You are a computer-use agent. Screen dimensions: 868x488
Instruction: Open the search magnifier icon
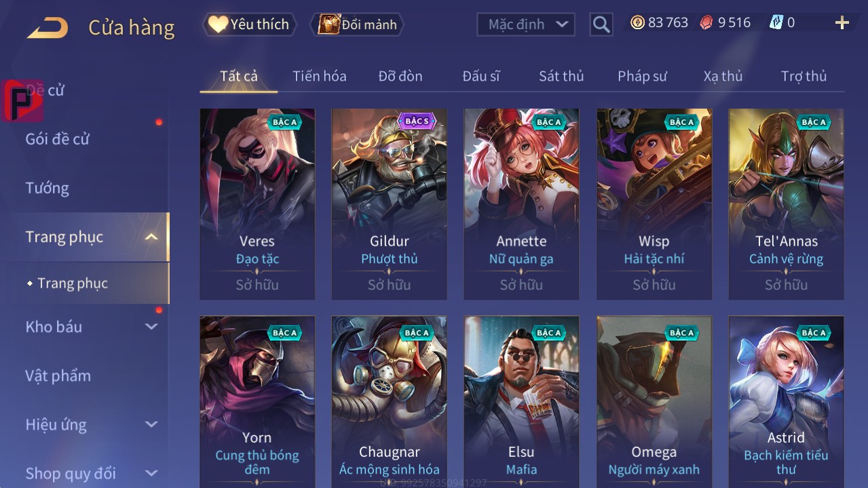click(601, 25)
